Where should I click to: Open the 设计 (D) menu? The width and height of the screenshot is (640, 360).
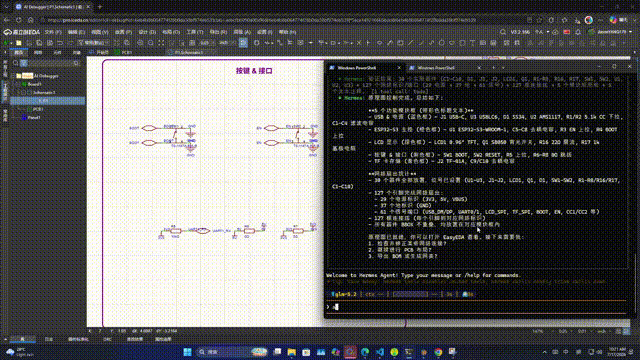pyautogui.click(x=147, y=32)
